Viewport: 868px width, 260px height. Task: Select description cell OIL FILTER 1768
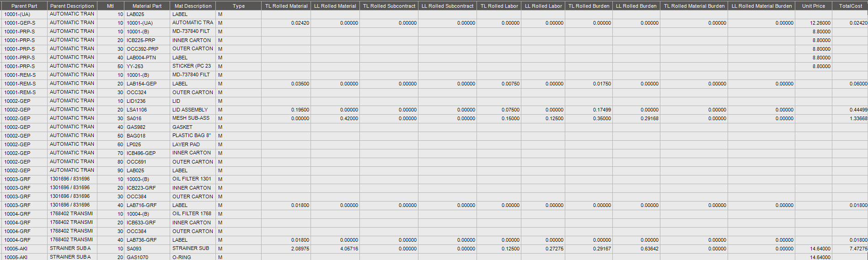tap(193, 214)
